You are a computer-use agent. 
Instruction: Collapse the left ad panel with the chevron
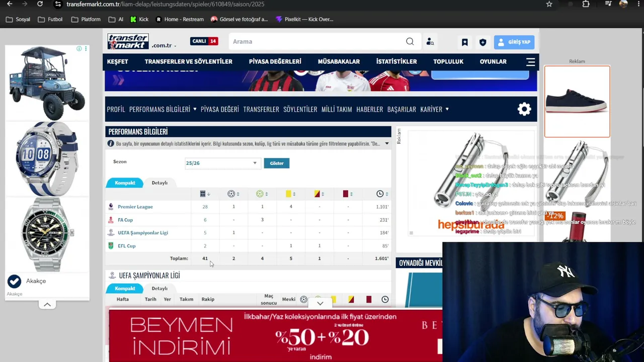47,305
